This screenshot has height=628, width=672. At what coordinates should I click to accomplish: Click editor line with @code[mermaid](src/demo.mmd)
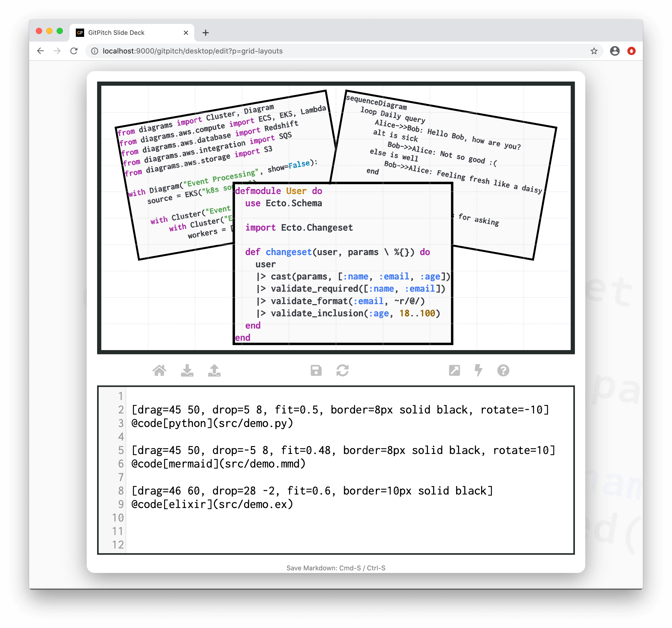pos(218,464)
